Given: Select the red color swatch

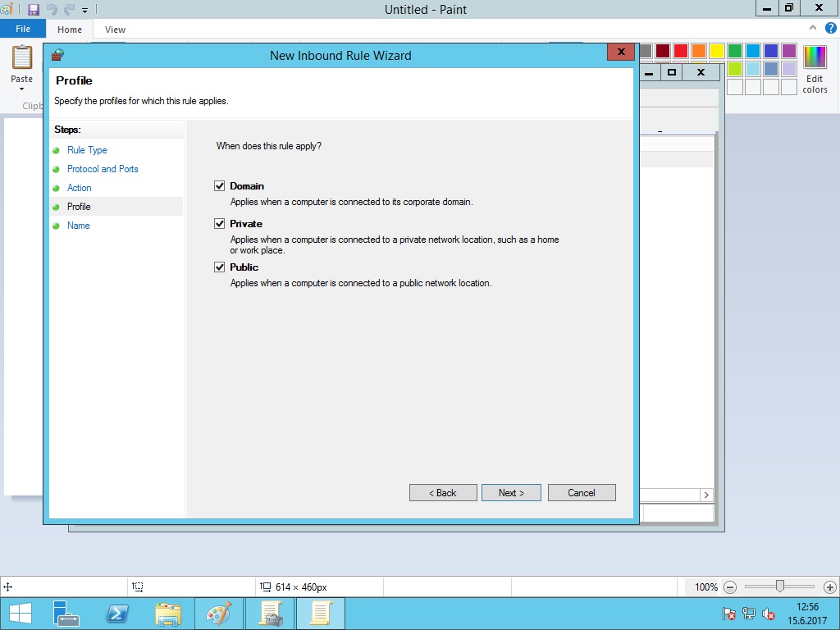Looking at the screenshot, I should click(x=680, y=51).
